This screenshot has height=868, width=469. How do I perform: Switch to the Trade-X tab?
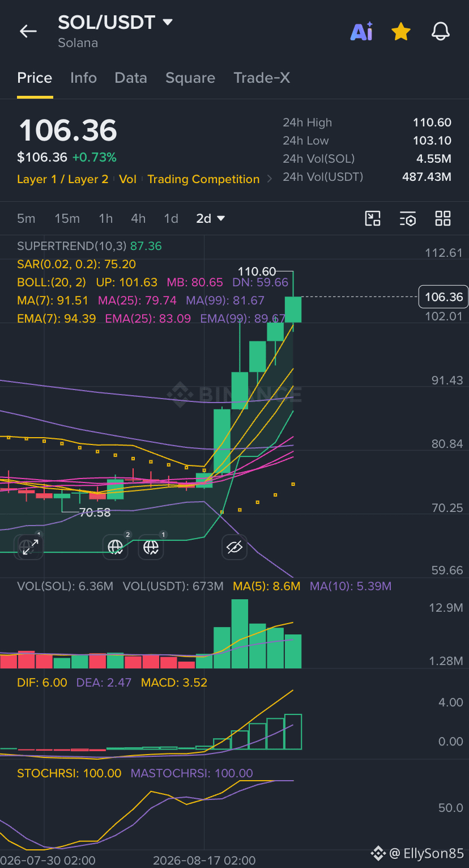(262, 78)
